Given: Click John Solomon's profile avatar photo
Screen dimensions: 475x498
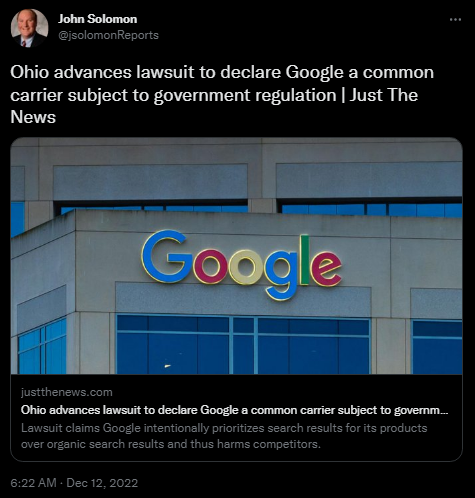Looking at the screenshot, I should pyautogui.click(x=29, y=28).
